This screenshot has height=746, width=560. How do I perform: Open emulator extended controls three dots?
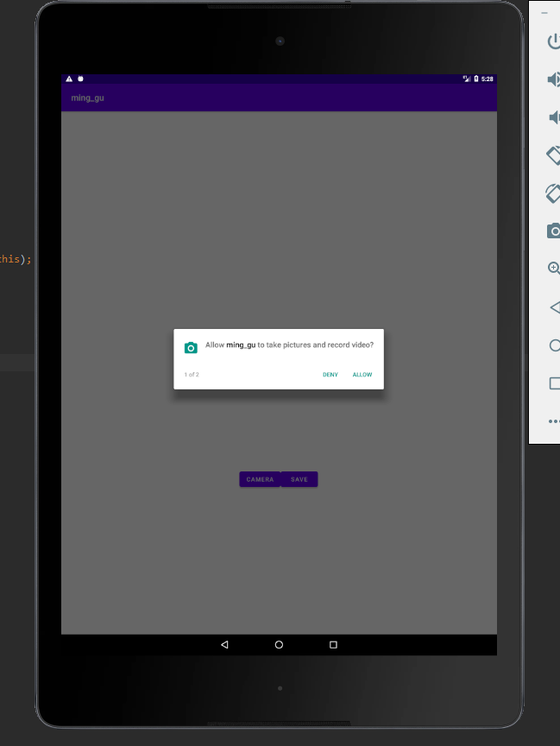[x=554, y=421]
